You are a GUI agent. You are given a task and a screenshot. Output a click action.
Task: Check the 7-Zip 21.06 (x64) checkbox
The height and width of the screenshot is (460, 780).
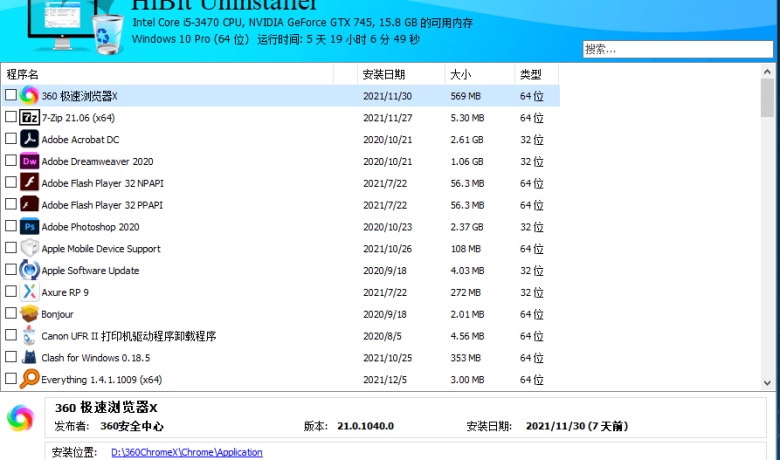coord(11,116)
